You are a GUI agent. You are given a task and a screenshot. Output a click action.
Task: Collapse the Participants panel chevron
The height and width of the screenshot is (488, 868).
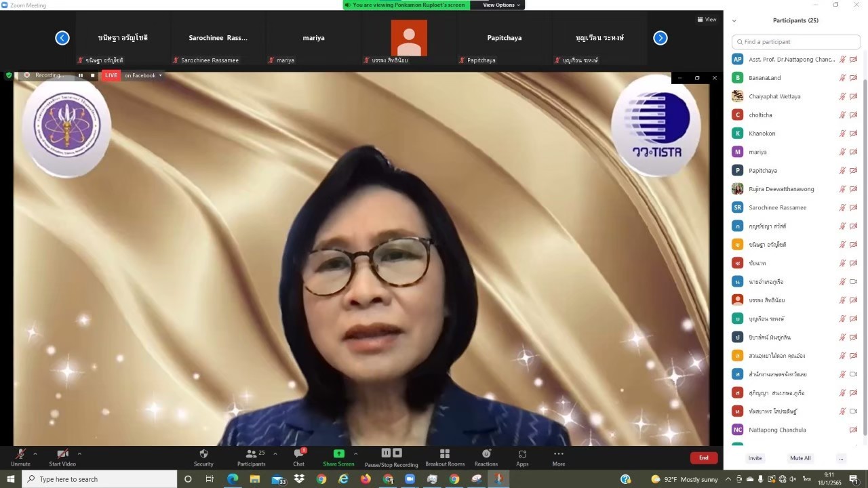[734, 20]
